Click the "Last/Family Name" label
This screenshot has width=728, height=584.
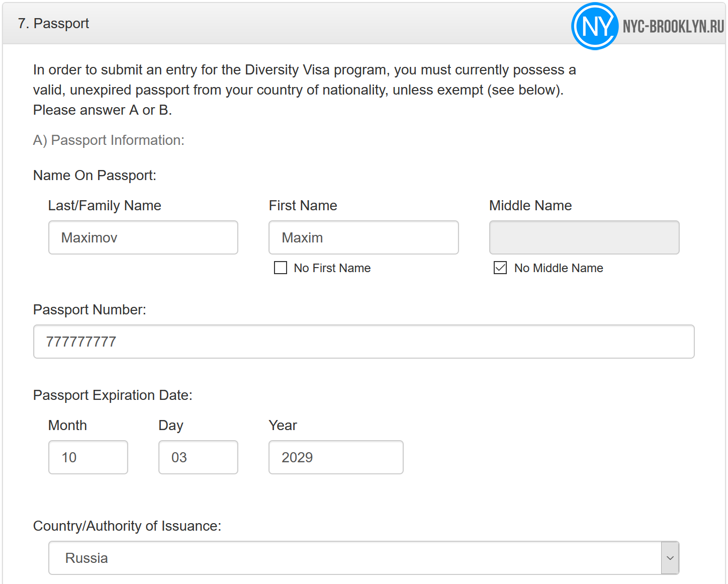click(x=105, y=206)
